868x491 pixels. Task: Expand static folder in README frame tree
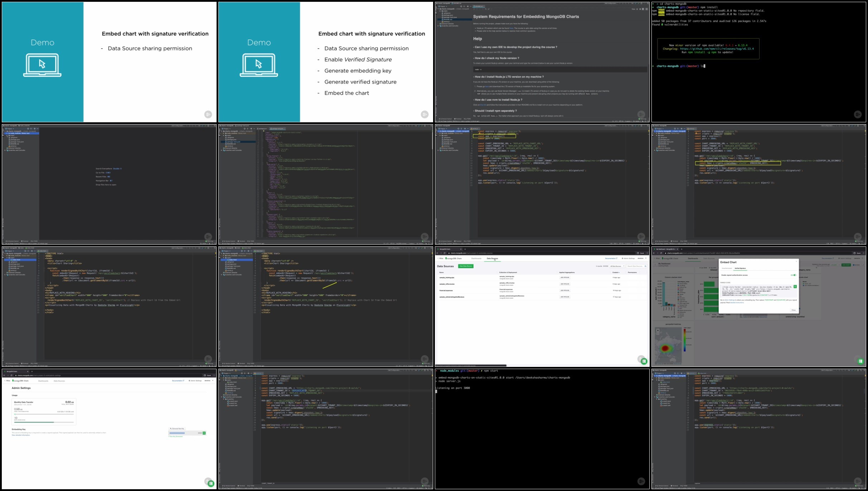click(440, 11)
